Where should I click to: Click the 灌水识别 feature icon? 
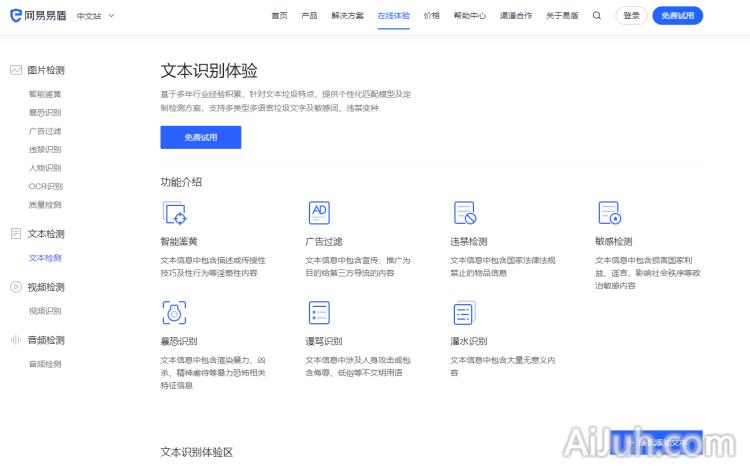[x=464, y=313]
